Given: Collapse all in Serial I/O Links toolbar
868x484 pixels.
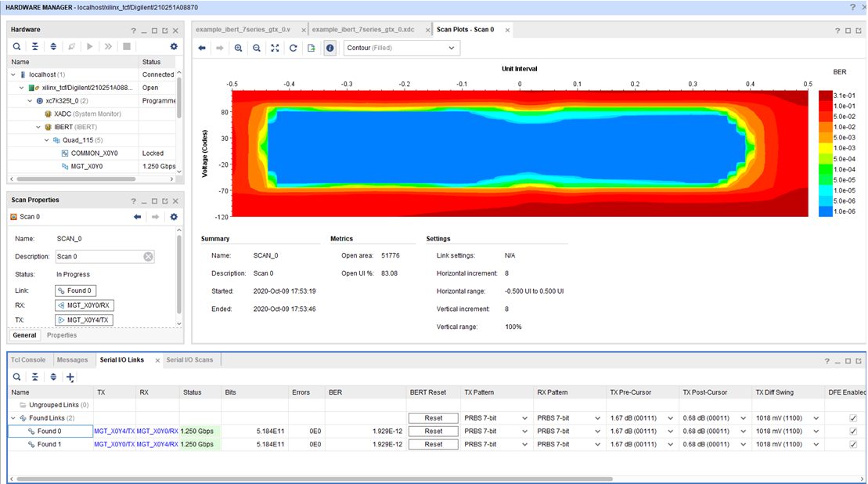Looking at the screenshot, I should [x=35, y=377].
